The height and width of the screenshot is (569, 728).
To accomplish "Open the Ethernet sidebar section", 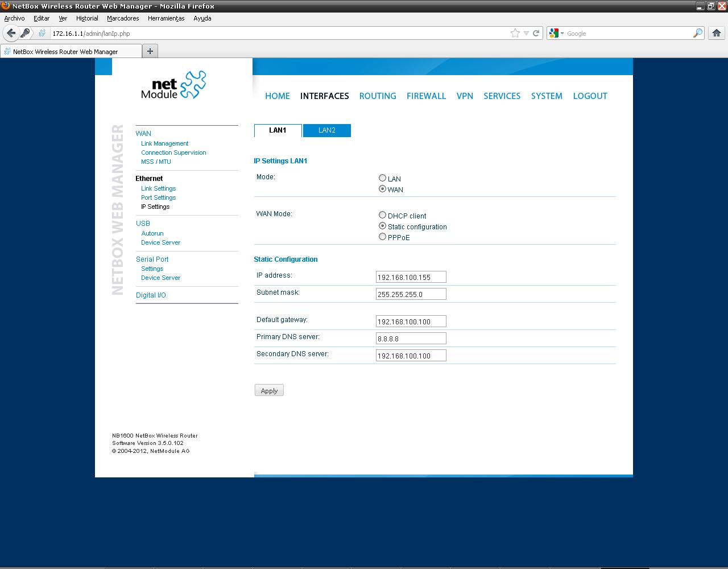I will click(x=149, y=179).
